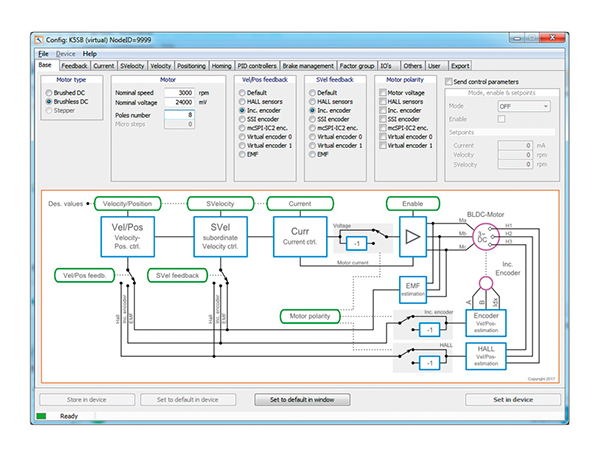Click Set in device button
Screen dimensions: 600x454
click(x=513, y=400)
